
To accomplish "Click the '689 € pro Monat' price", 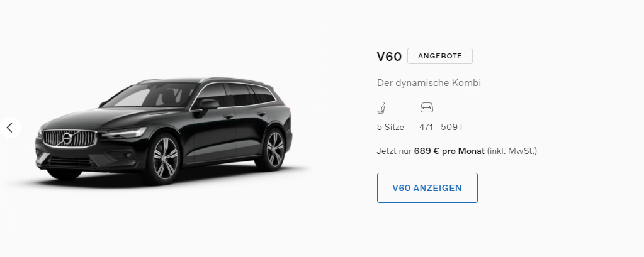I will [449, 151].
